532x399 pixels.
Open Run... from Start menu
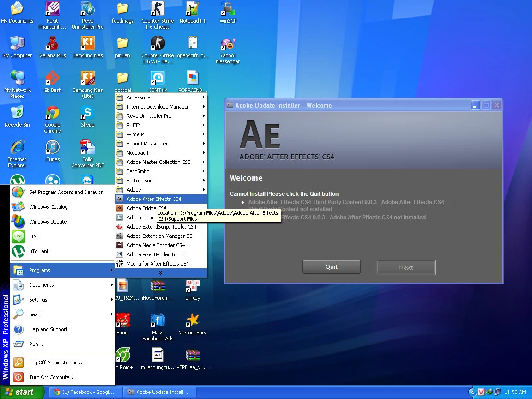[62, 344]
